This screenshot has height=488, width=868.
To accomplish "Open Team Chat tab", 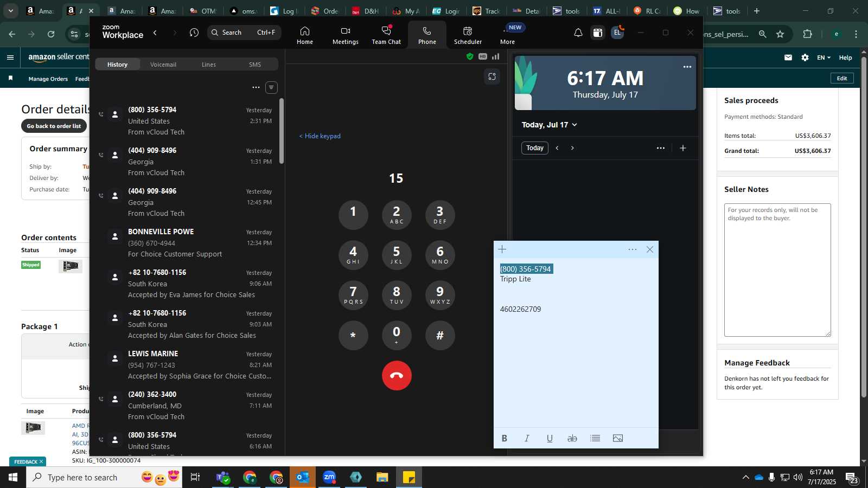I will click(x=386, y=35).
